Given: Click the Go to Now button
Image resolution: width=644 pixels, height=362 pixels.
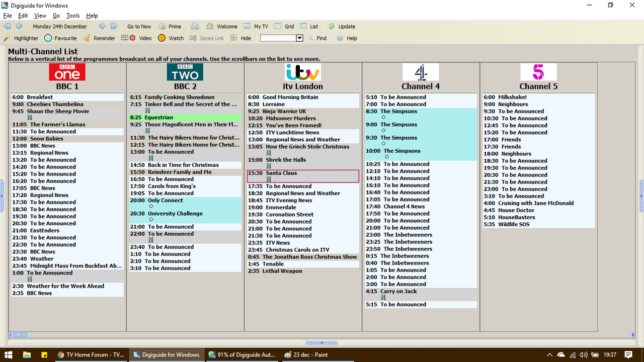Looking at the screenshot, I should pyautogui.click(x=139, y=27).
